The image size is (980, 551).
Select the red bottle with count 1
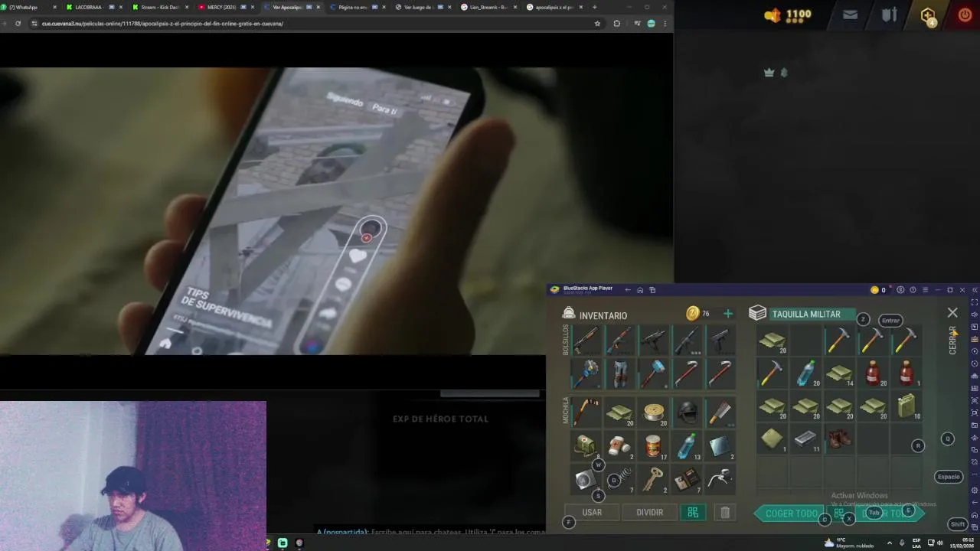coord(906,373)
